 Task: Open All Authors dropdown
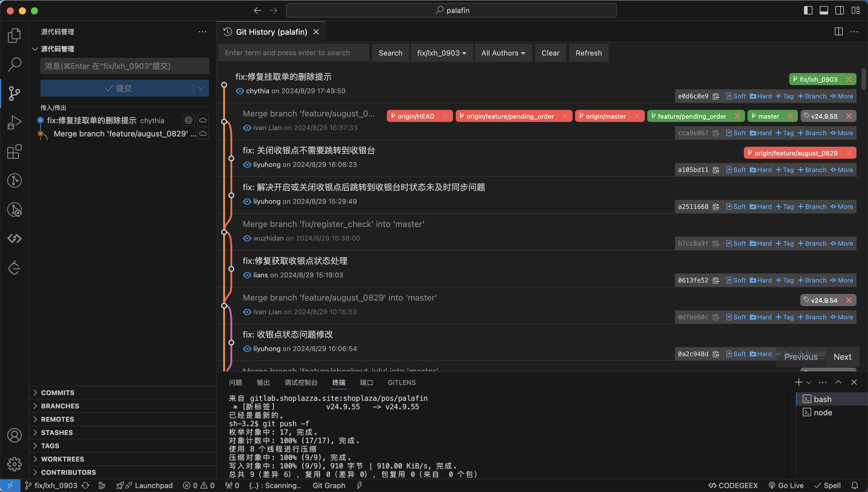503,53
